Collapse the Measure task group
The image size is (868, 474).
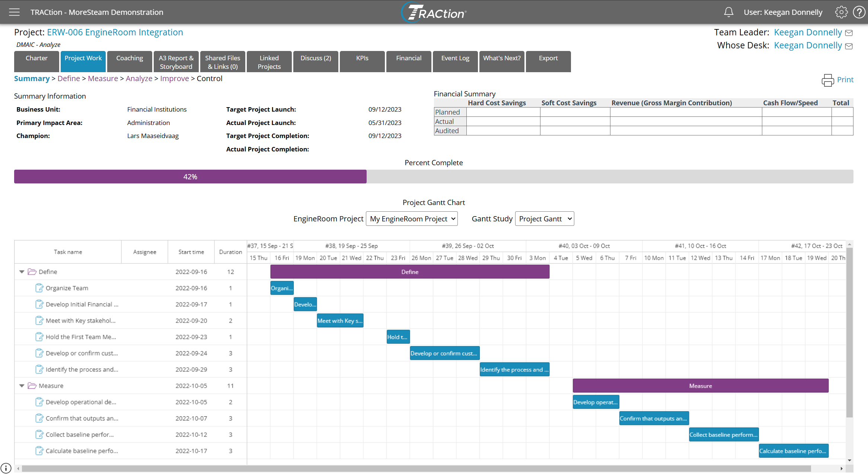[x=22, y=386]
